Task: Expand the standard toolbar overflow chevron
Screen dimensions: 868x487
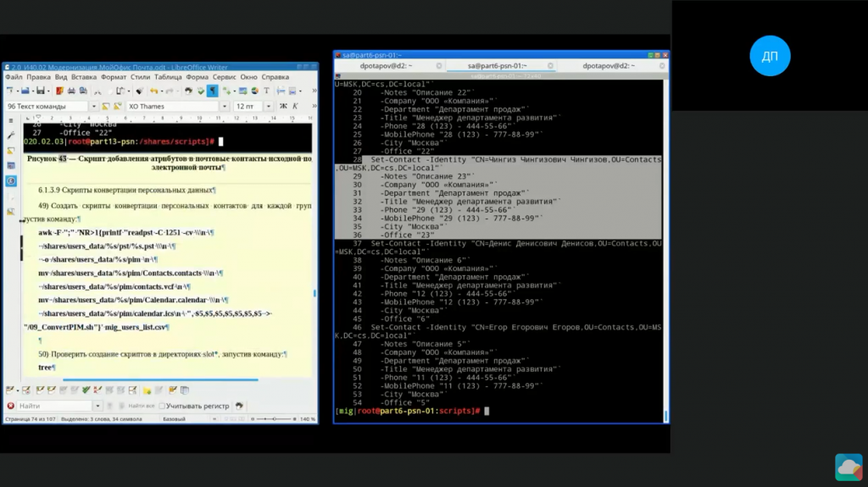Action: [314, 91]
